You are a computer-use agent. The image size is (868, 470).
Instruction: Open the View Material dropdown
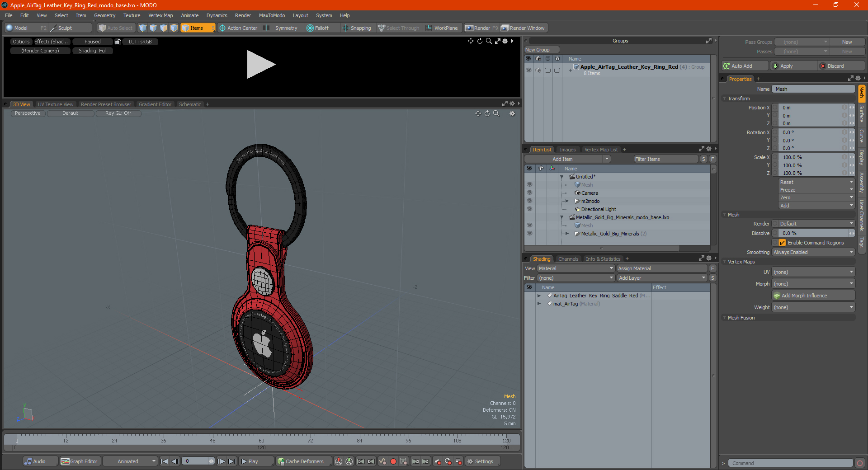pos(576,268)
